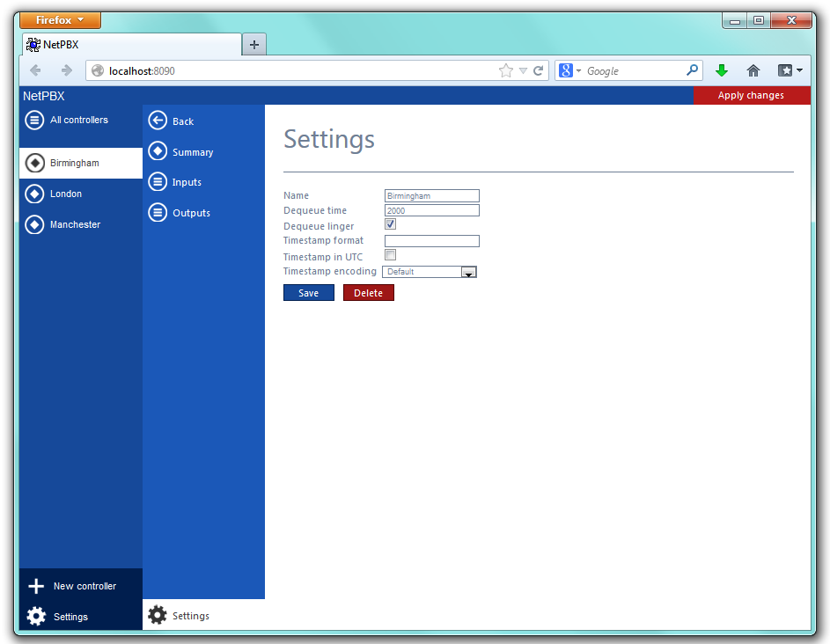Click the New controller plus icon
This screenshot has width=830, height=644.
click(36, 587)
